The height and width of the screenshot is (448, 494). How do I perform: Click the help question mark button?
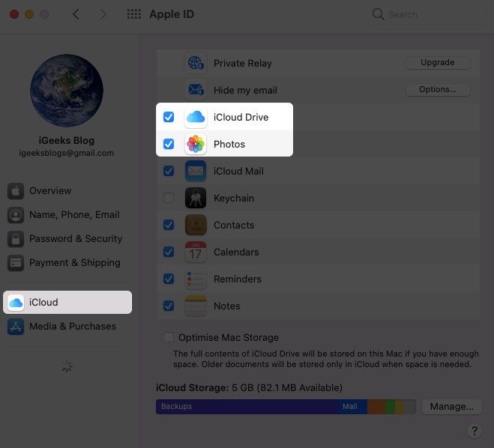[474, 431]
